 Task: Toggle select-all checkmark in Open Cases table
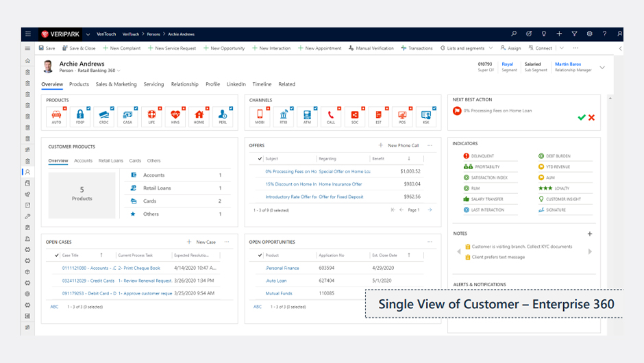57,255
